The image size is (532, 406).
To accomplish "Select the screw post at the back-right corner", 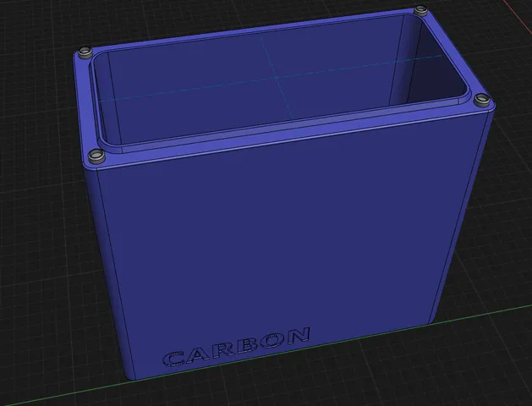I will (420, 9).
